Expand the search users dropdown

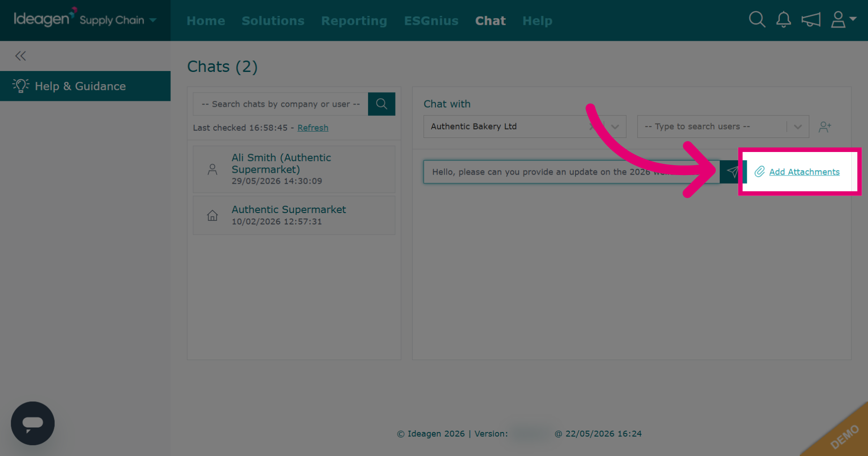click(x=797, y=127)
